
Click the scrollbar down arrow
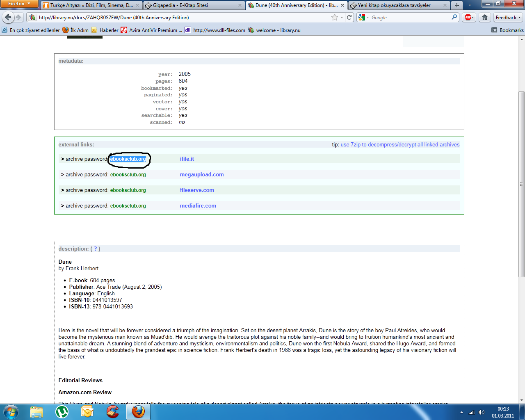click(522, 400)
